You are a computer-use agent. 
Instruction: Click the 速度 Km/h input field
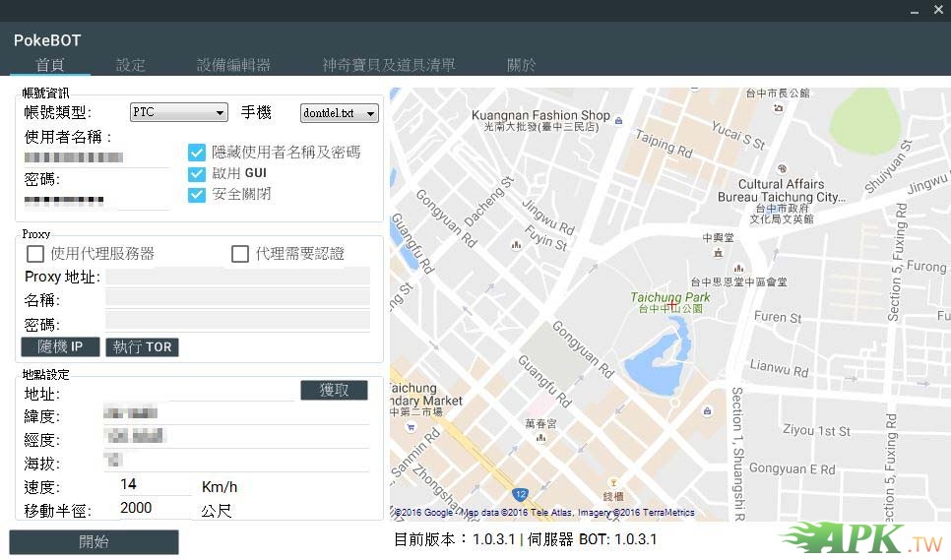(153, 484)
